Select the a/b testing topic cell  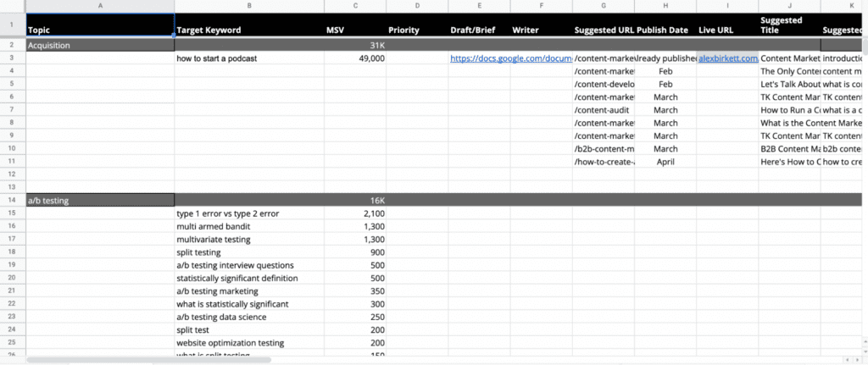100,200
